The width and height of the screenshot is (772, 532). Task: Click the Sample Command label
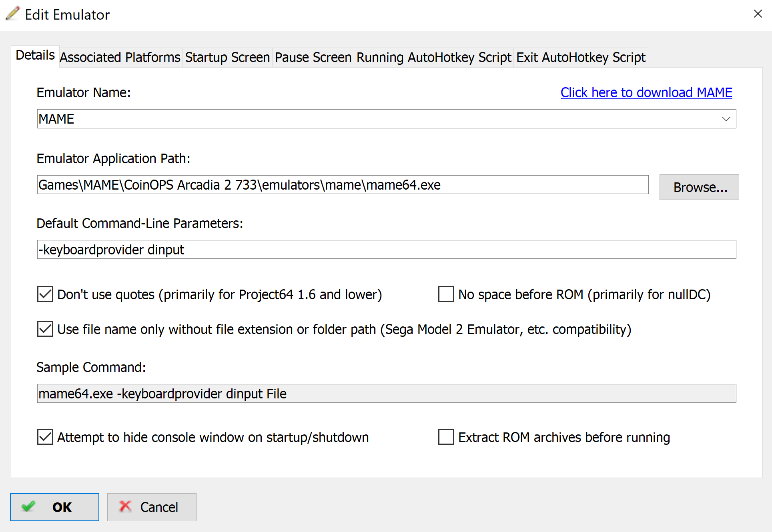(x=91, y=367)
